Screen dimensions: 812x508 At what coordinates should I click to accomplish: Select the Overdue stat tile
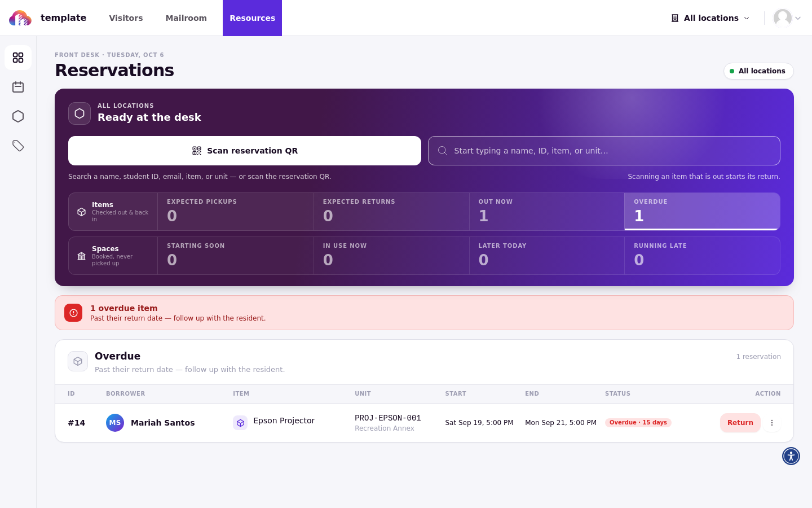(x=702, y=212)
